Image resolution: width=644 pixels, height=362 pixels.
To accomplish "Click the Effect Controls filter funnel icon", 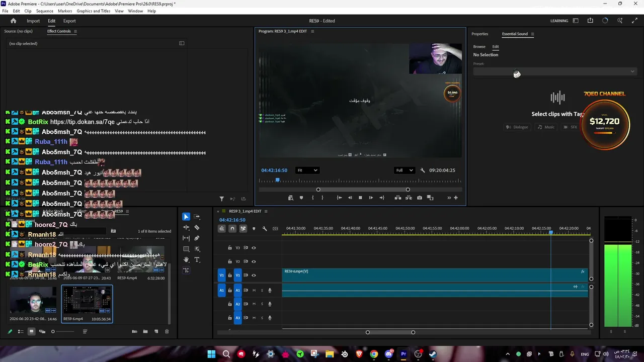I will 221,199.
